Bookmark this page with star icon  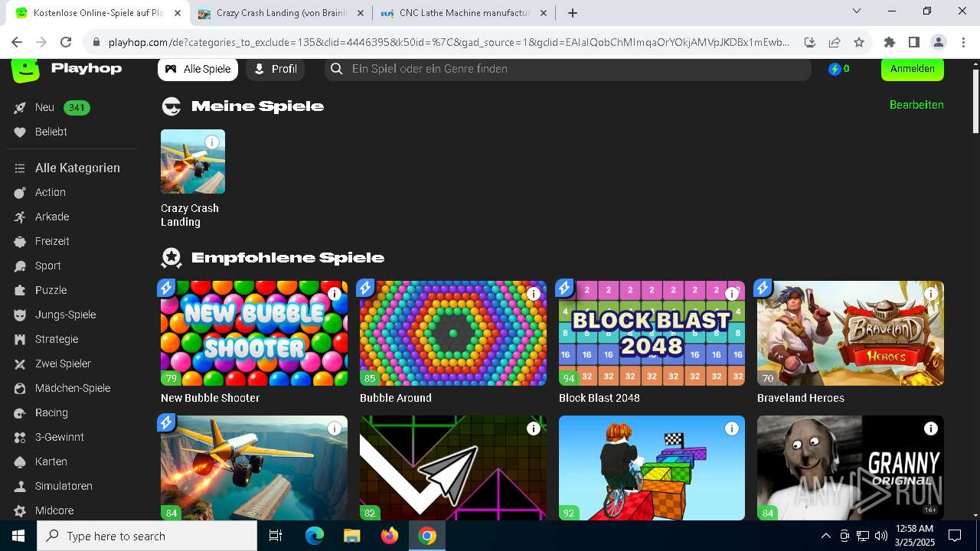859,43
